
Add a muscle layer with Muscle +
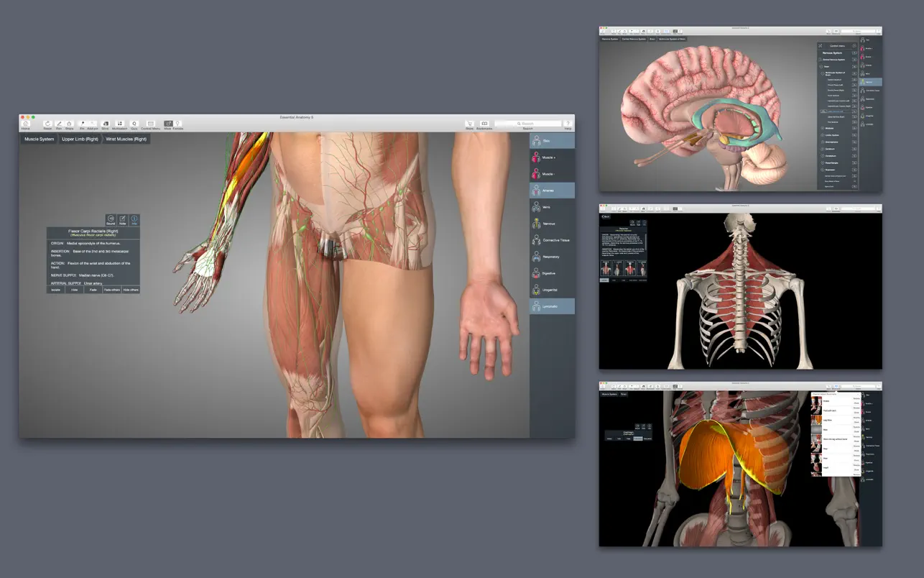point(552,157)
